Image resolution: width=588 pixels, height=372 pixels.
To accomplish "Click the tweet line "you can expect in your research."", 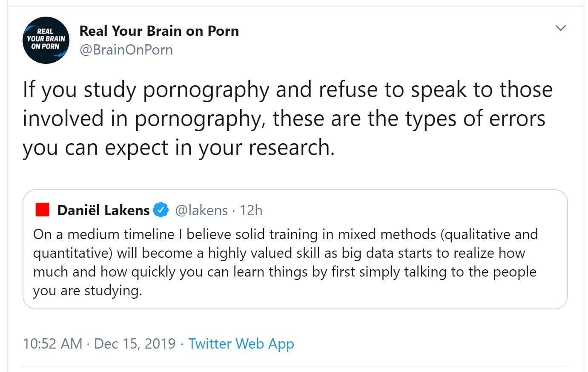I will point(178,148).
